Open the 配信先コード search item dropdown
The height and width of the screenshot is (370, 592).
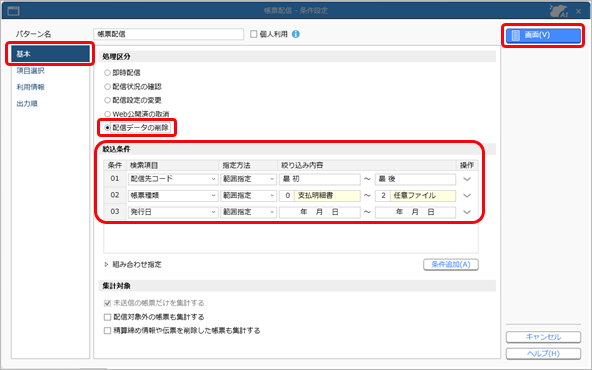[x=173, y=179]
